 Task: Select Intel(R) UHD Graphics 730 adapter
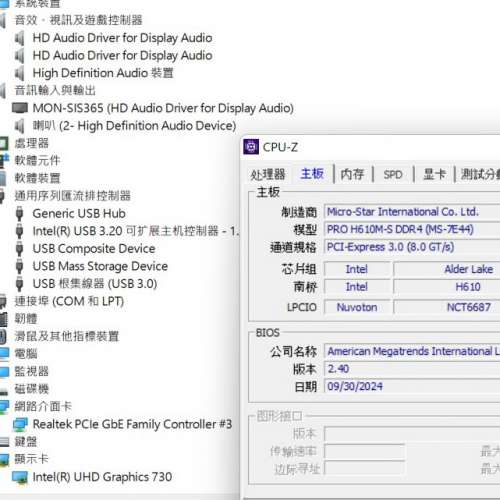tap(102, 477)
